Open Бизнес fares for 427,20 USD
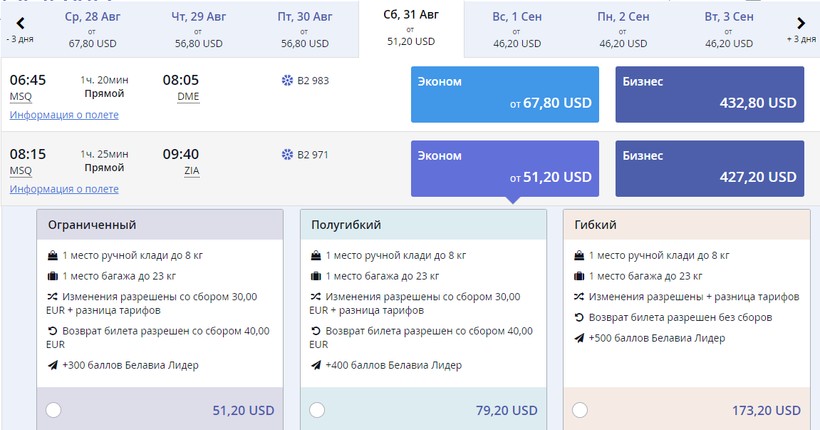The height and width of the screenshot is (430, 820). [x=710, y=168]
